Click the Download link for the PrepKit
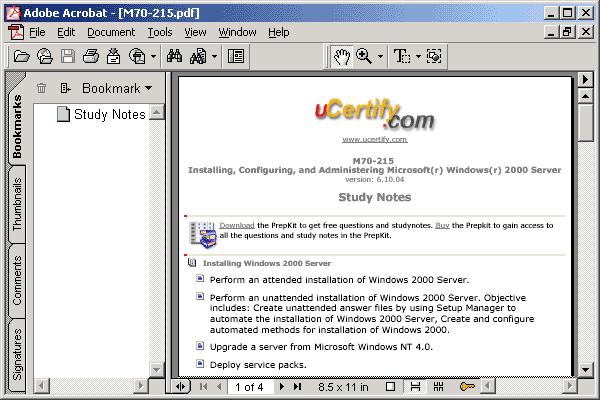Screen dimensions: 600x400 (x=237, y=225)
